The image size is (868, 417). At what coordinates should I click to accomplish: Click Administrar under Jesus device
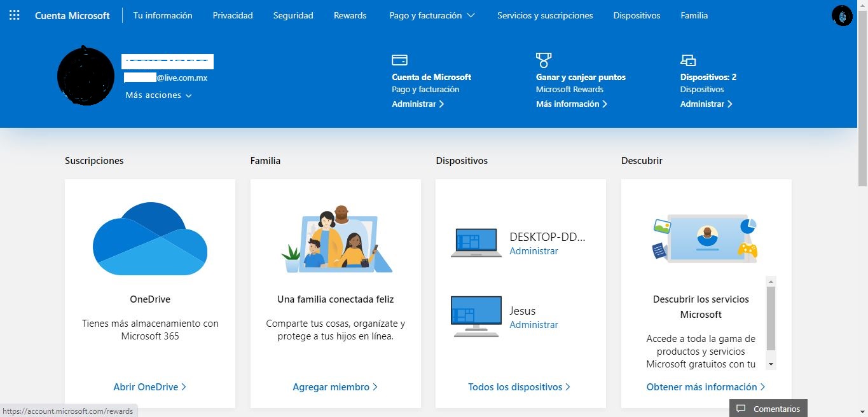[534, 325]
